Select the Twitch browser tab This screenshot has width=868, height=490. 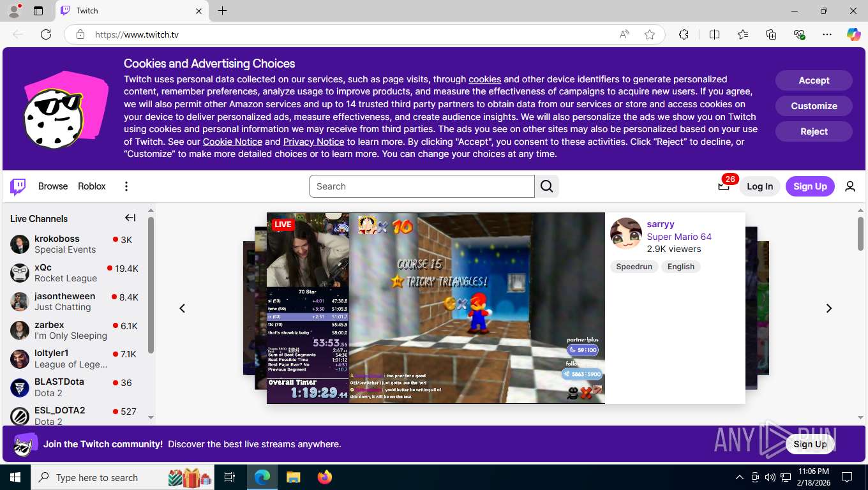pyautogui.click(x=131, y=11)
